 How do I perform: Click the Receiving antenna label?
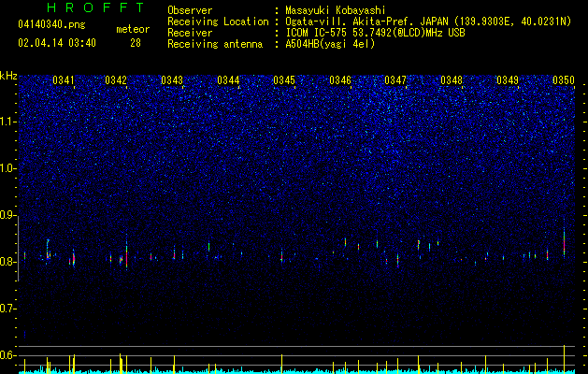point(215,44)
